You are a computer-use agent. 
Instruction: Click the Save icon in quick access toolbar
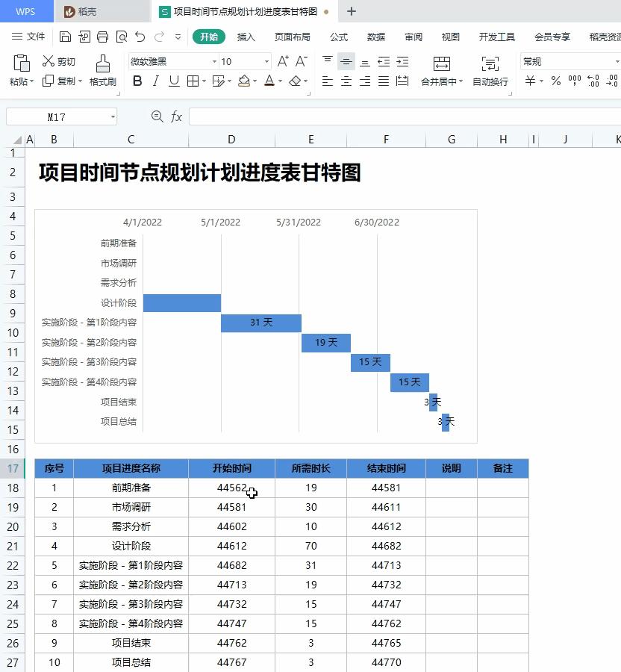66,36
